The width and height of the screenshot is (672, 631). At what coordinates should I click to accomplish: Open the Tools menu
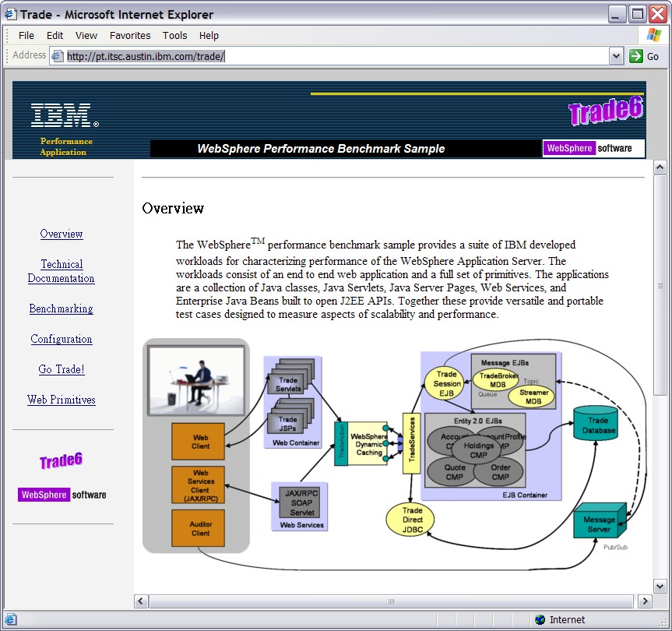tap(175, 36)
